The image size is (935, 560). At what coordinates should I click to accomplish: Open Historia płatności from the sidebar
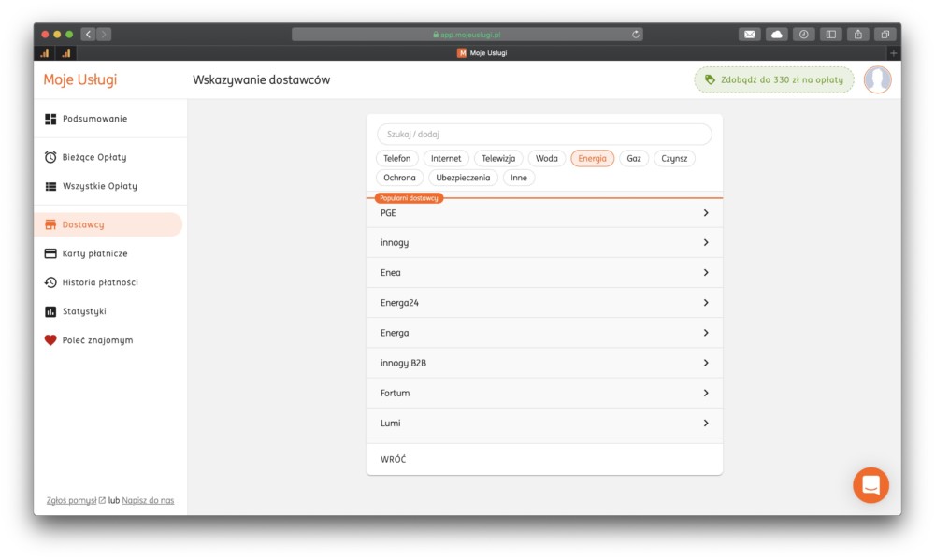100,282
